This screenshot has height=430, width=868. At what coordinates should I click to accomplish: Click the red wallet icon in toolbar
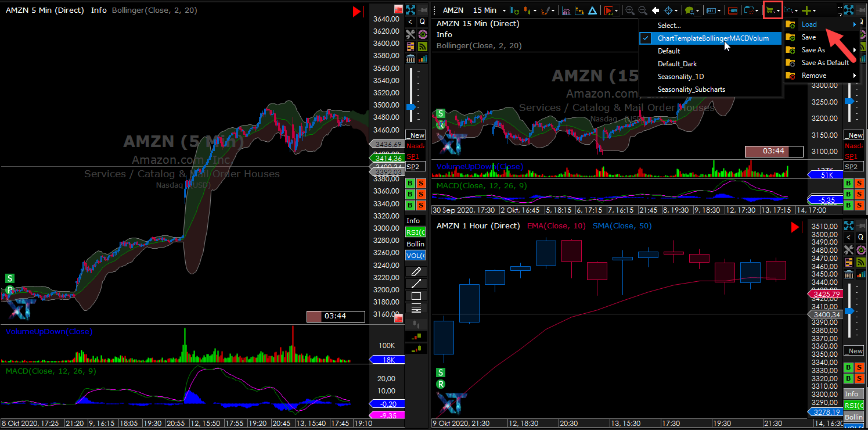tap(732, 10)
